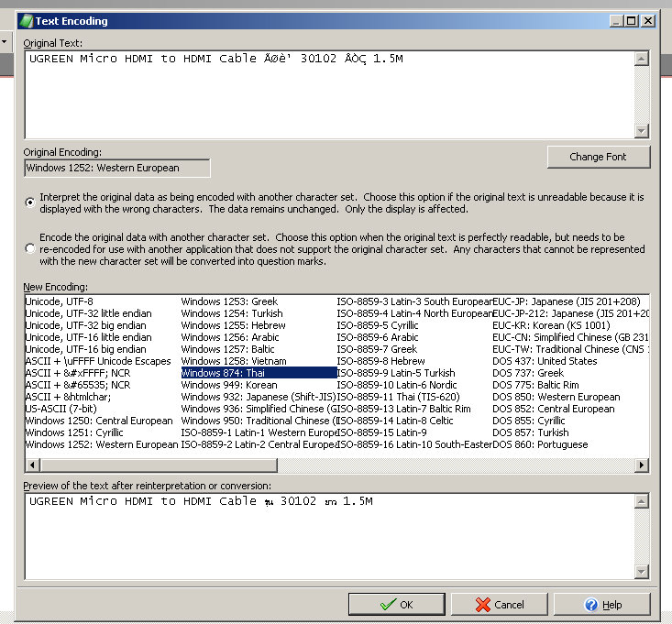Select 'ISO-8859-9 Latin-5 Turkish'
This screenshot has height=624, width=672.
click(x=396, y=373)
